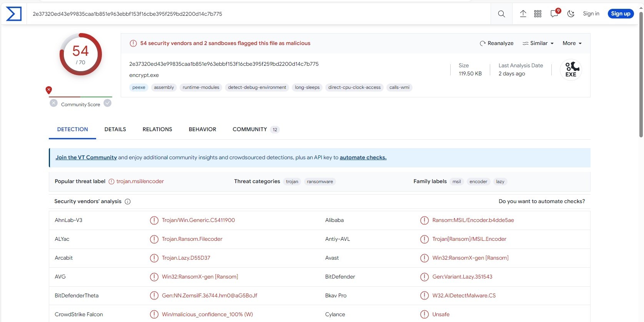Viewport: 644px width, 322px height.
Task: Click alert icon in Cylance row
Action: pos(424,315)
